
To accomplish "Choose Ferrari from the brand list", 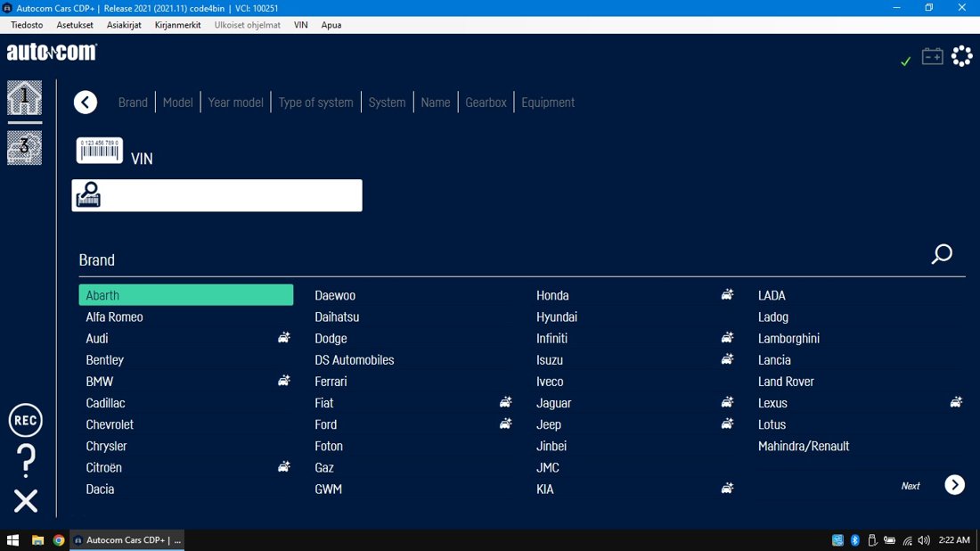I will pos(331,382).
